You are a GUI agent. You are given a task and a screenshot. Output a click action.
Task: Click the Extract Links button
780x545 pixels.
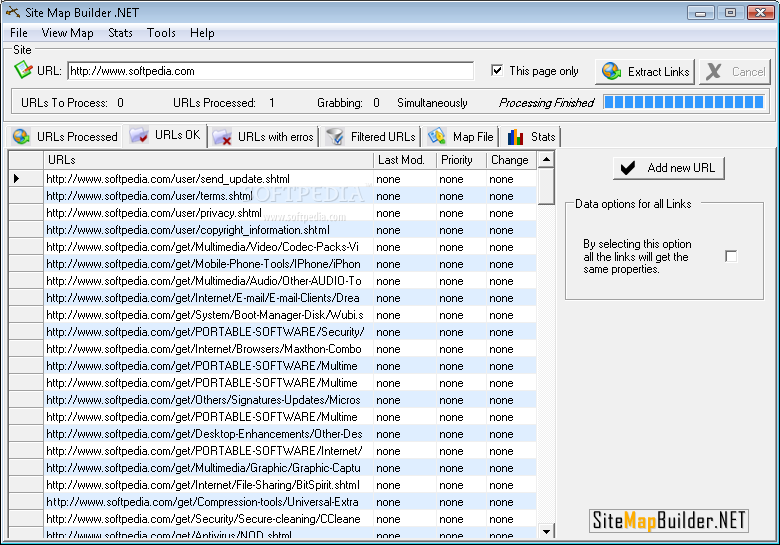coord(645,72)
